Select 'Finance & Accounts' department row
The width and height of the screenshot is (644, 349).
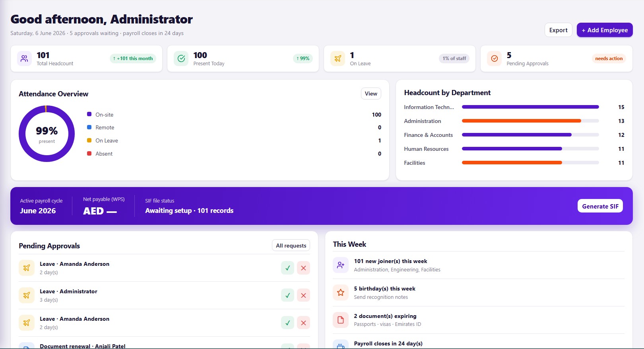(x=514, y=135)
